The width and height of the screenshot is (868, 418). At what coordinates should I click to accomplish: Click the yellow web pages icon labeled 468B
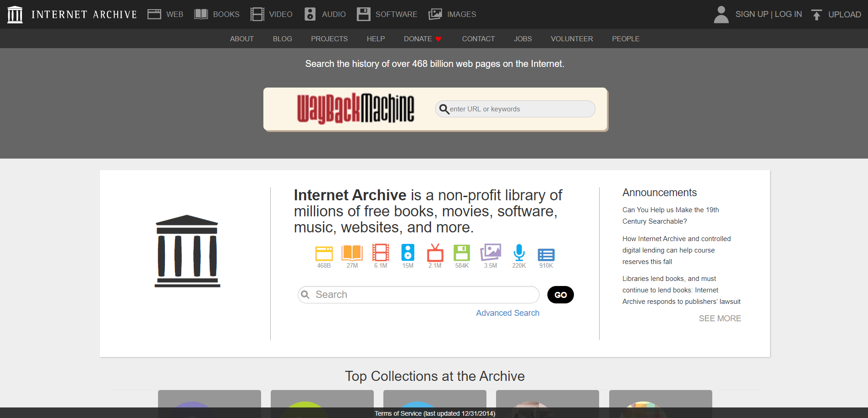(324, 253)
